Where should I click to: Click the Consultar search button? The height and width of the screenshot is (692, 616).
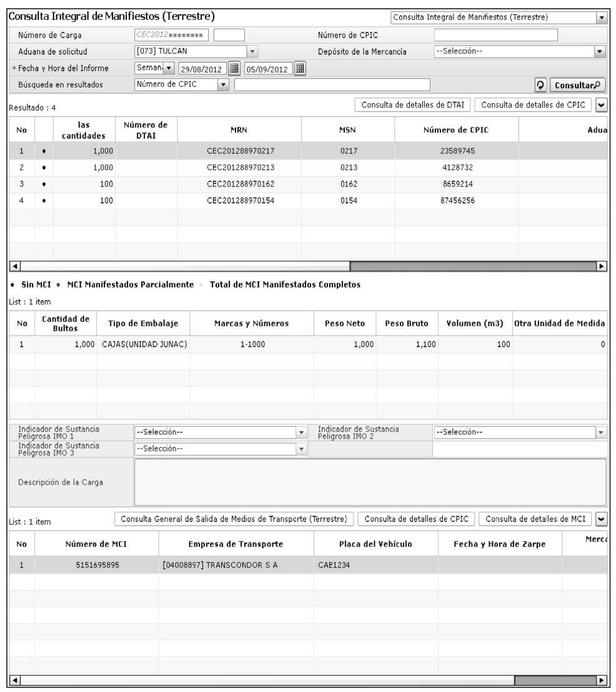(578, 85)
